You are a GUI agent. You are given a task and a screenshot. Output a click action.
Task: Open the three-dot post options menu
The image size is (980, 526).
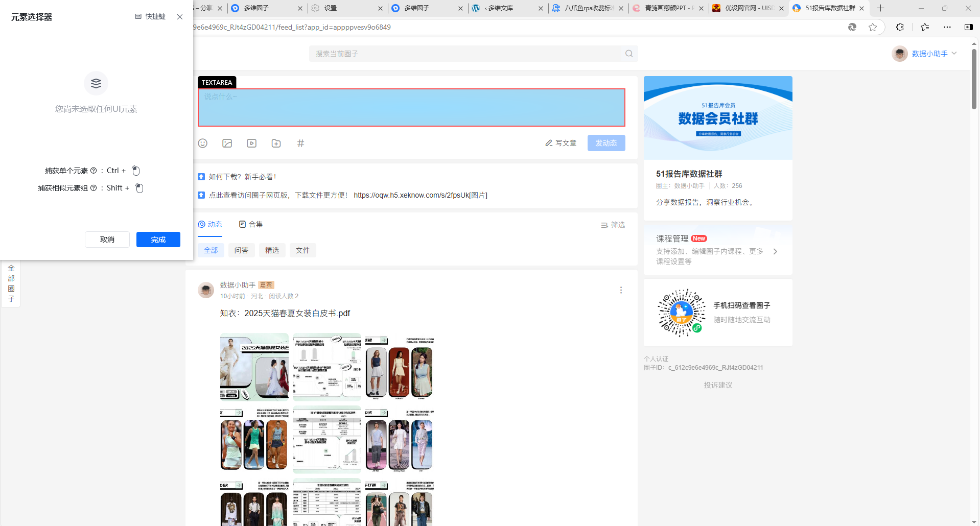(x=621, y=290)
